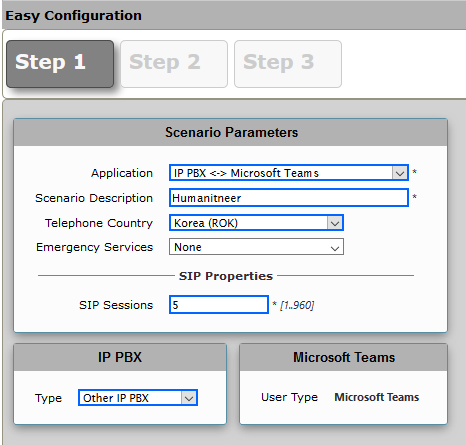Open the Emergency Services dropdown
The height and width of the screenshot is (445, 466).
(256, 247)
